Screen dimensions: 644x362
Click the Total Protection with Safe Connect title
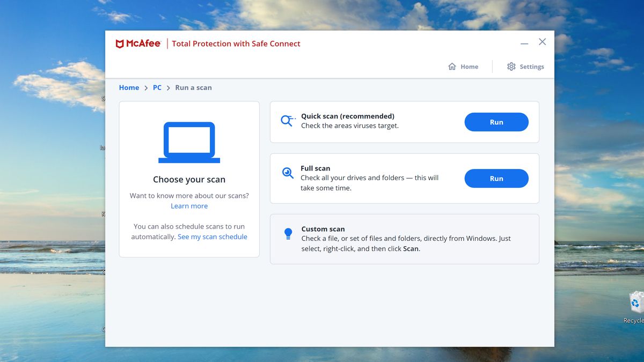coord(235,43)
